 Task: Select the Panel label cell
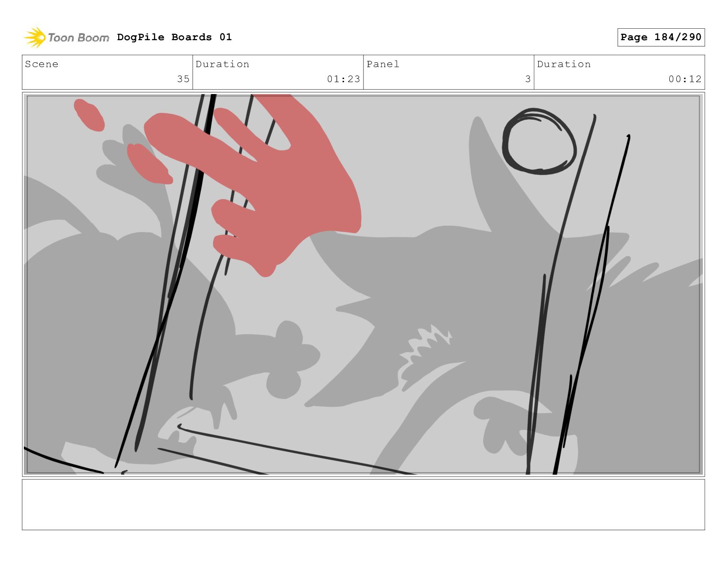pyautogui.click(x=449, y=72)
